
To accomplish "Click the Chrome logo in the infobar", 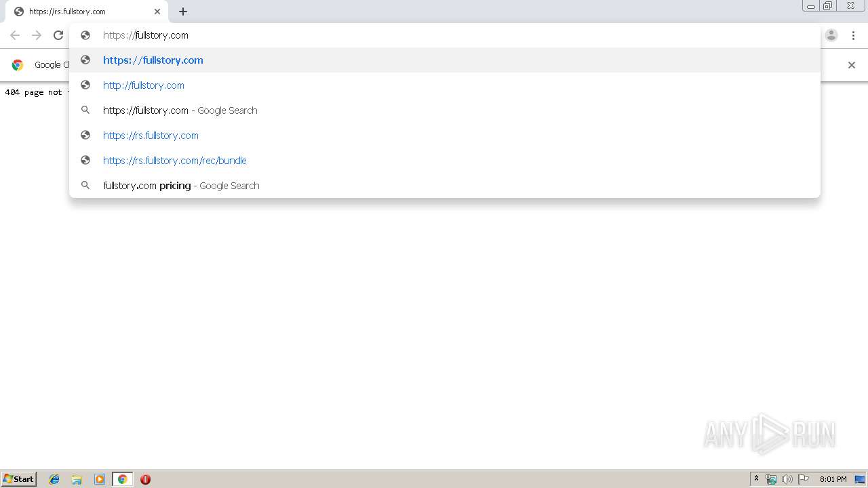I will [x=18, y=65].
